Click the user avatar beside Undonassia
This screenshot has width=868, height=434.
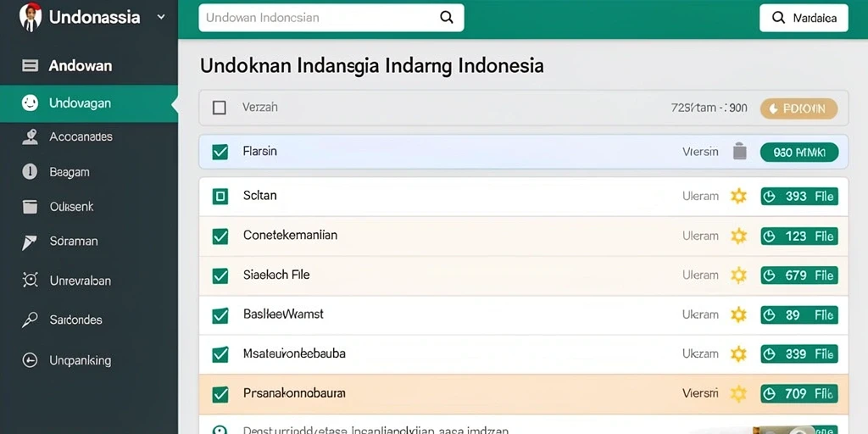[31, 17]
